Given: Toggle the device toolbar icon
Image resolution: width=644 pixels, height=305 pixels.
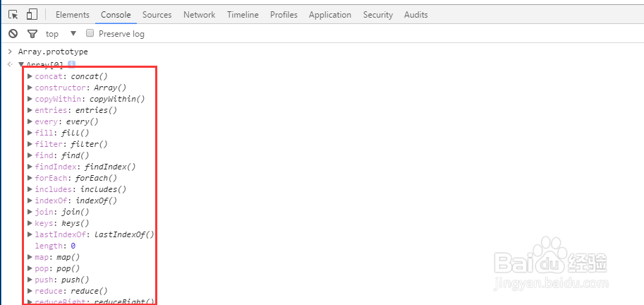Looking at the screenshot, I should click(x=32, y=14).
